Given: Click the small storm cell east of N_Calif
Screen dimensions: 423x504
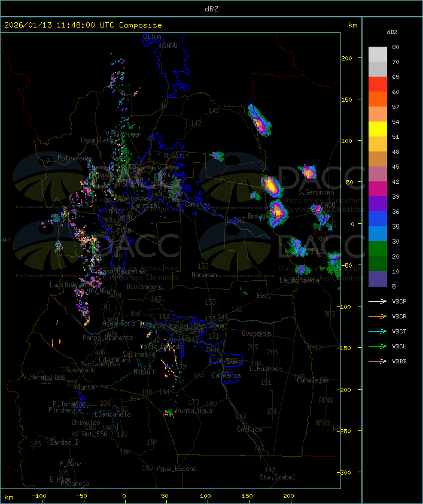Looking at the screenshot, I should pyautogui.click(x=217, y=156).
